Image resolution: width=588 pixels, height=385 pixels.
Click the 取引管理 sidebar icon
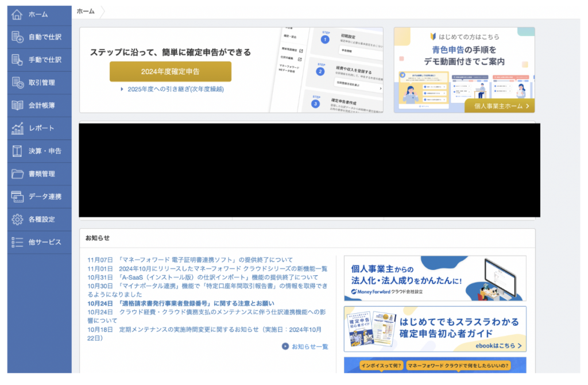17,83
